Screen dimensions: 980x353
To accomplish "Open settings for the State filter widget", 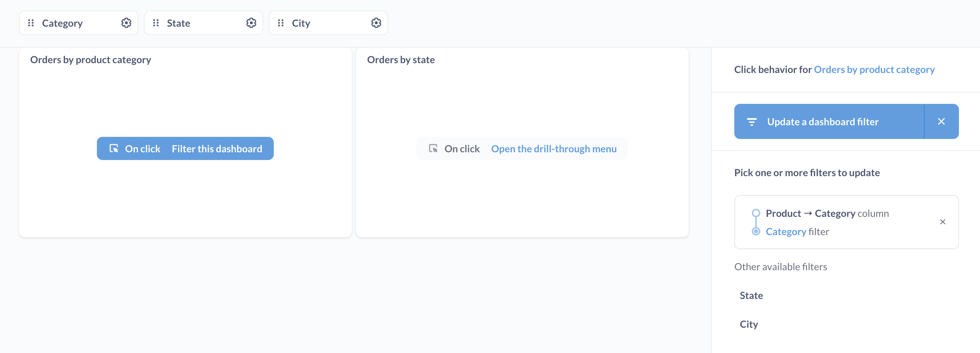I will point(251,23).
